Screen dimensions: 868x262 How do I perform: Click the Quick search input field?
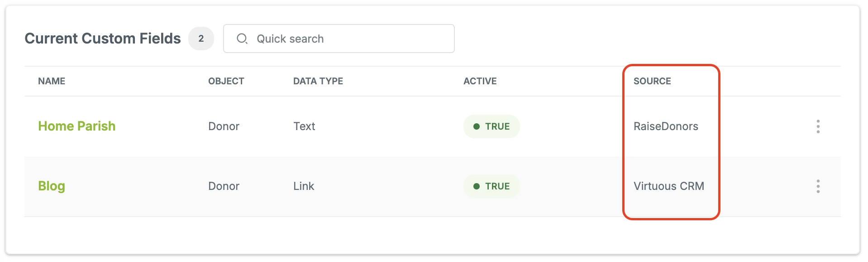click(x=339, y=39)
